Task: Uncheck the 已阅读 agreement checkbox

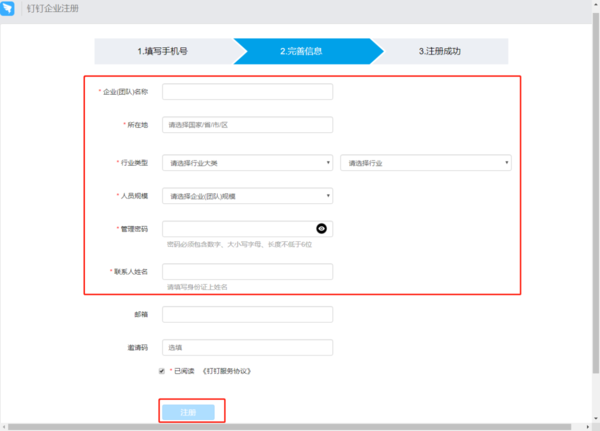Action: [x=162, y=371]
